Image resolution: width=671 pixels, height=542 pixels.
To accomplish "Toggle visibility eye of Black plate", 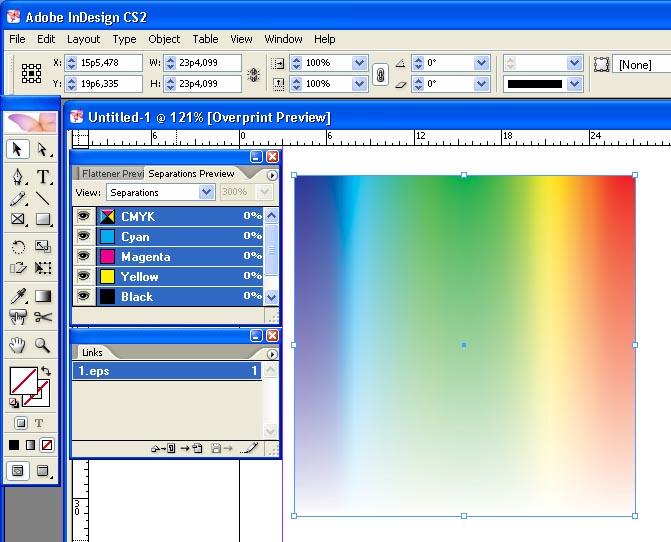I will click(x=83, y=296).
